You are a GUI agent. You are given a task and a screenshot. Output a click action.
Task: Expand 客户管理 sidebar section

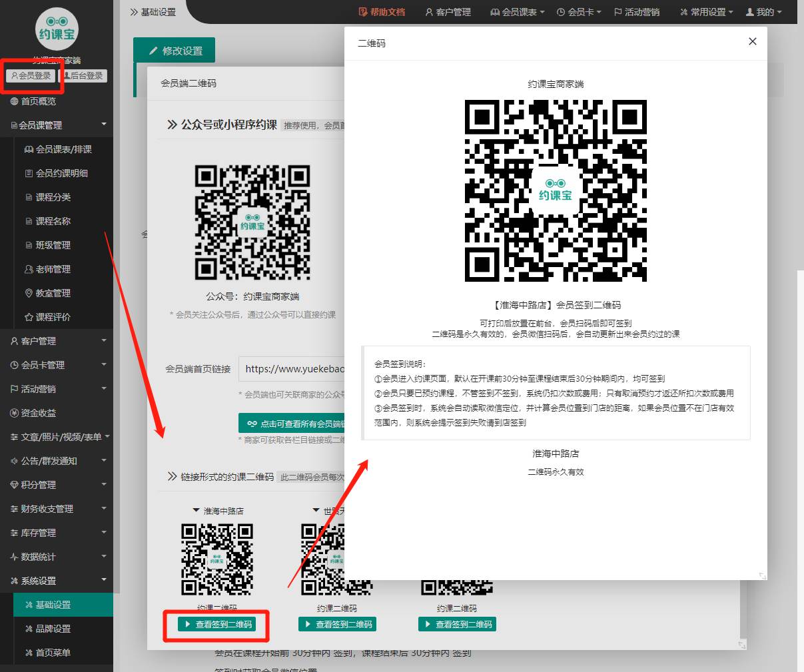tap(57, 341)
